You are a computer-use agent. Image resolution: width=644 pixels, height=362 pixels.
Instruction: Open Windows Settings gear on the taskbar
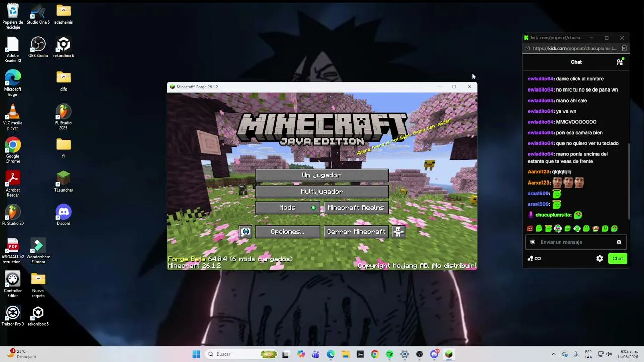[x=405, y=354]
